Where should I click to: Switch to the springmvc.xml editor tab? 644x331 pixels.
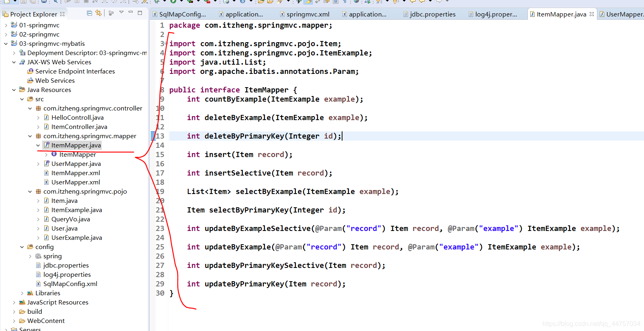pos(305,14)
